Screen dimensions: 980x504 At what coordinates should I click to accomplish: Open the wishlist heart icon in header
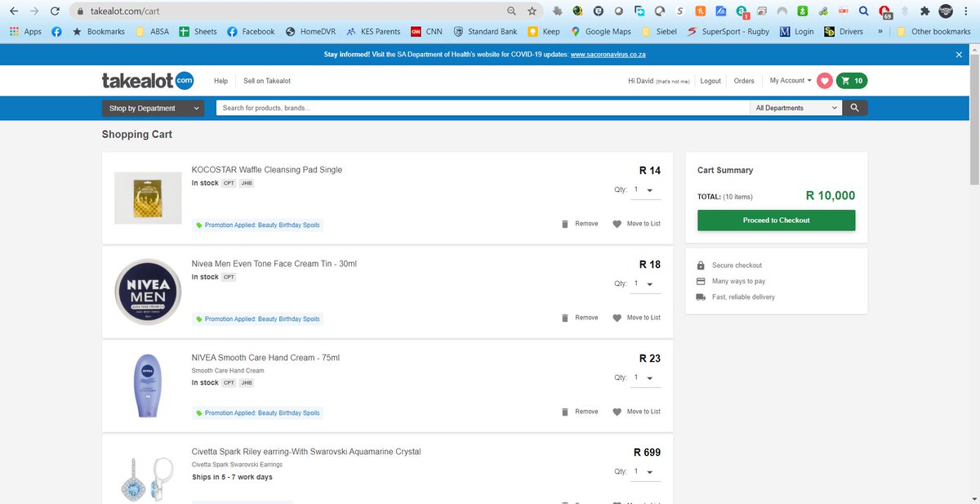(825, 81)
